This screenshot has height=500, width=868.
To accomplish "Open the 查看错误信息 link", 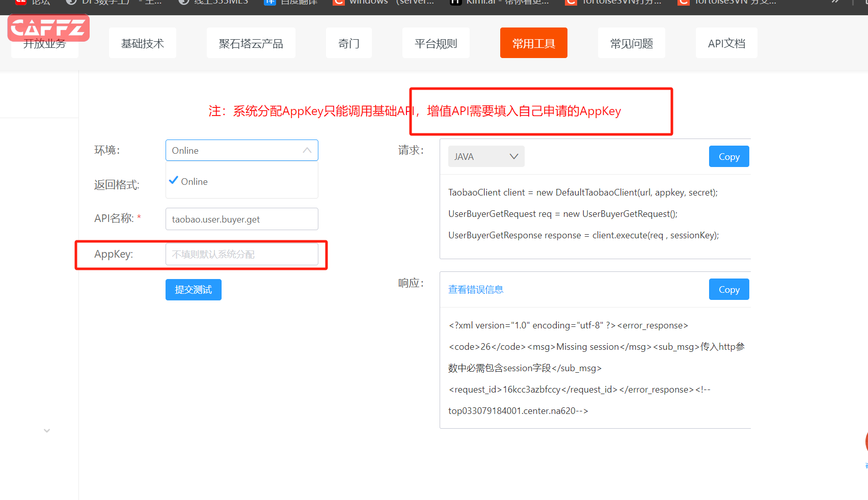I will pyautogui.click(x=476, y=289).
